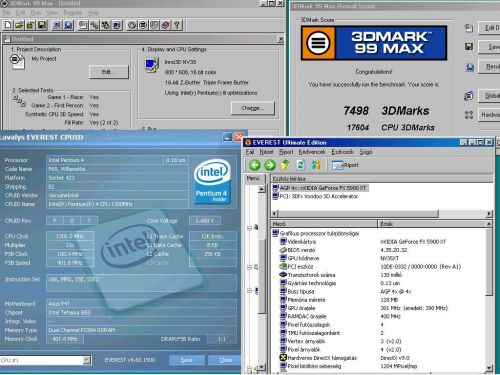Click the Grafikus processzor tulajdonságai group row
Screen dimensions: 500x375
click(x=377, y=233)
